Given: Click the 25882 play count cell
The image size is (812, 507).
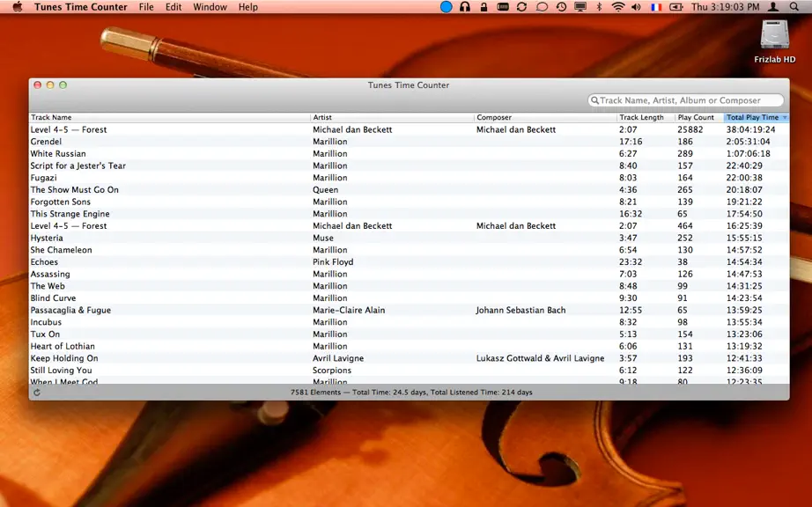Looking at the screenshot, I should pos(690,129).
